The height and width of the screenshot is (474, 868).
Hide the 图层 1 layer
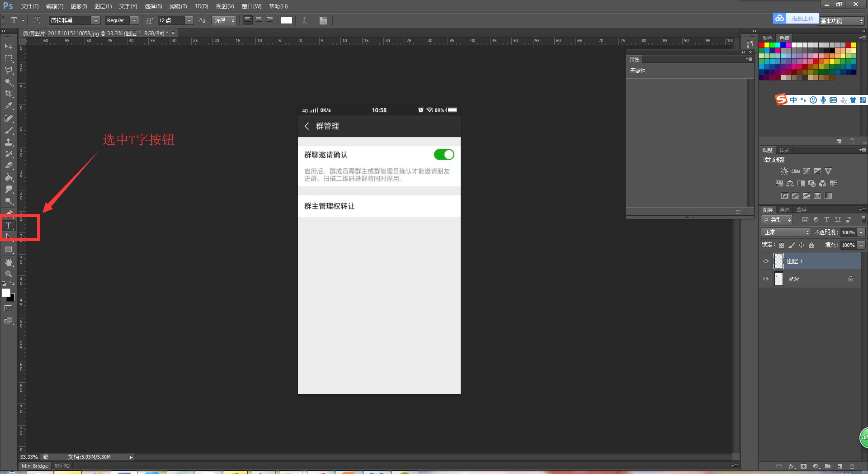766,261
